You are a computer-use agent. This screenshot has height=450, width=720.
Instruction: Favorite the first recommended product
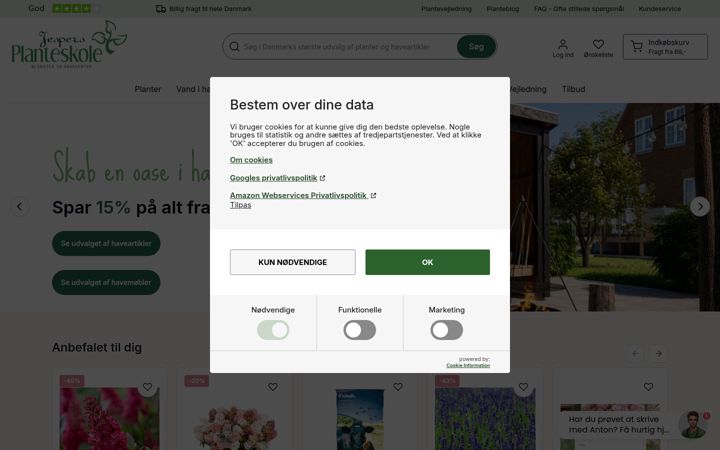147,387
